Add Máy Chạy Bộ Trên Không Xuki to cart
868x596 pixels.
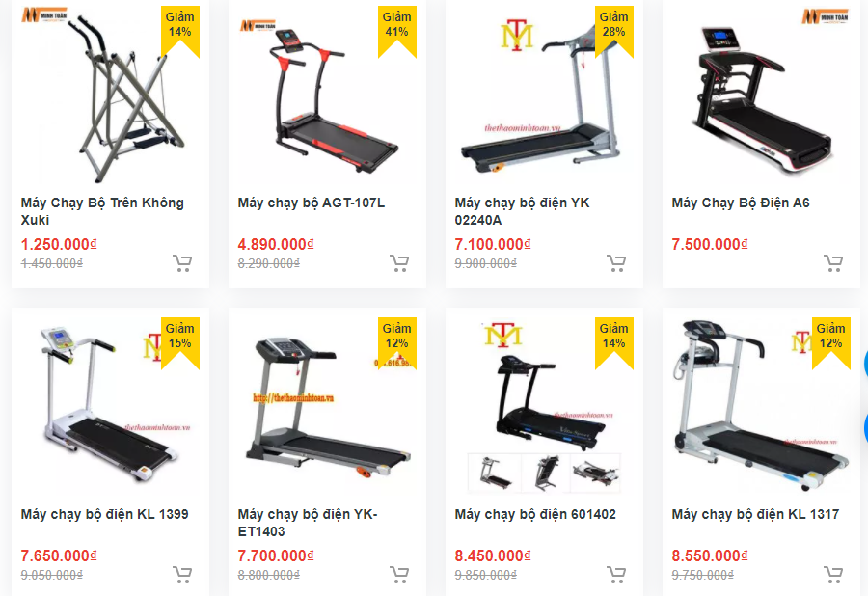point(182,263)
